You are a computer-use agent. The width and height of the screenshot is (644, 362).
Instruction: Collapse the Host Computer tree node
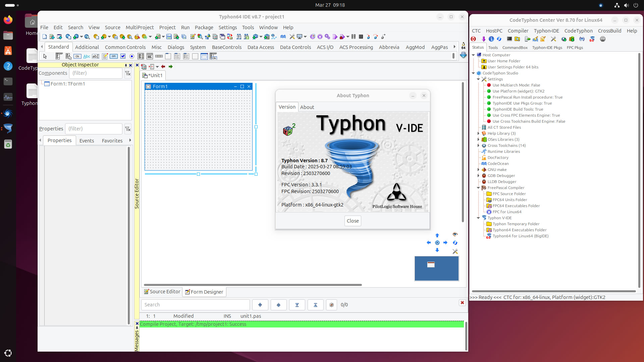(473, 55)
